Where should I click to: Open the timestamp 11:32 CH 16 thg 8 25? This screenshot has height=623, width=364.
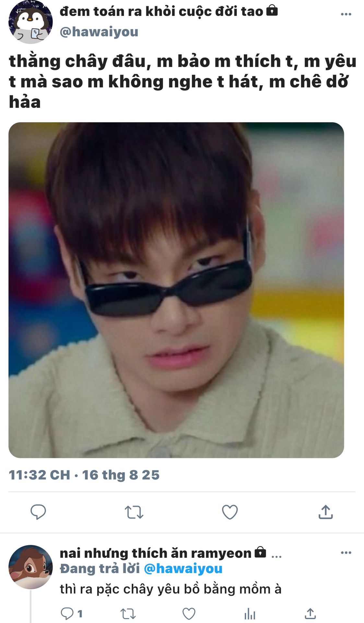click(x=84, y=475)
